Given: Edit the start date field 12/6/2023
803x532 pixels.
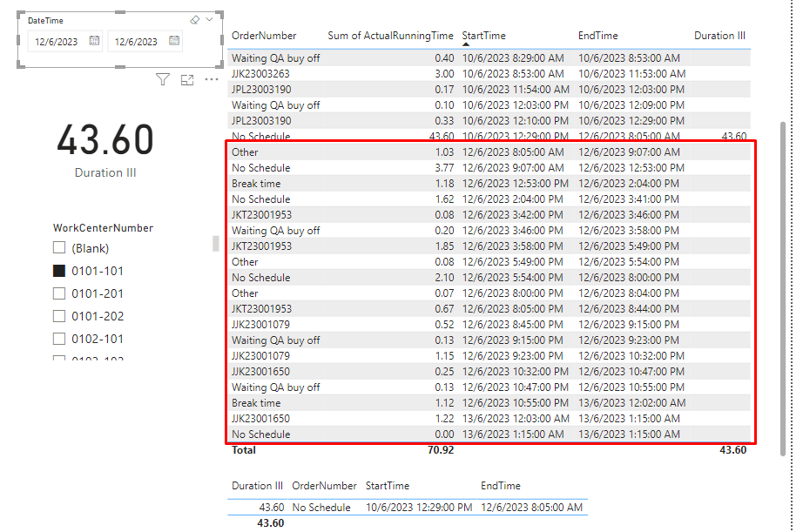Looking at the screenshot, I should [x=57, y=42].
